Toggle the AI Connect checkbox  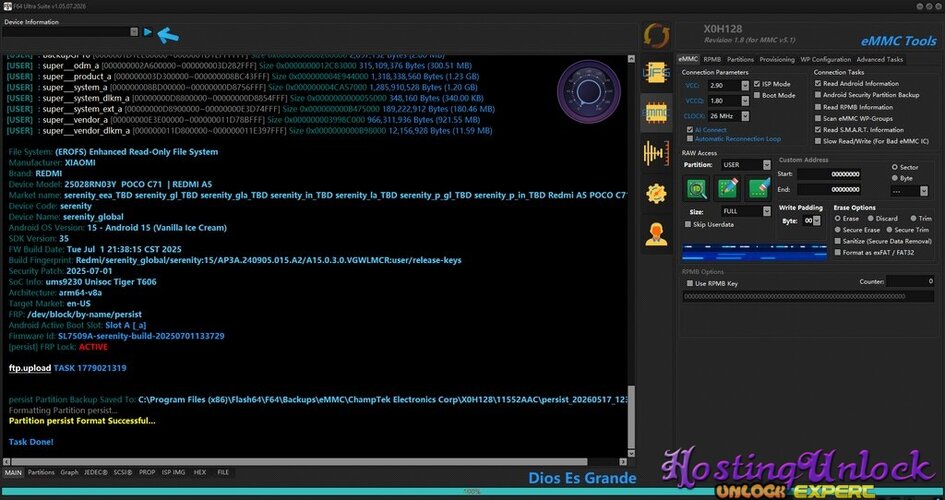689,130
